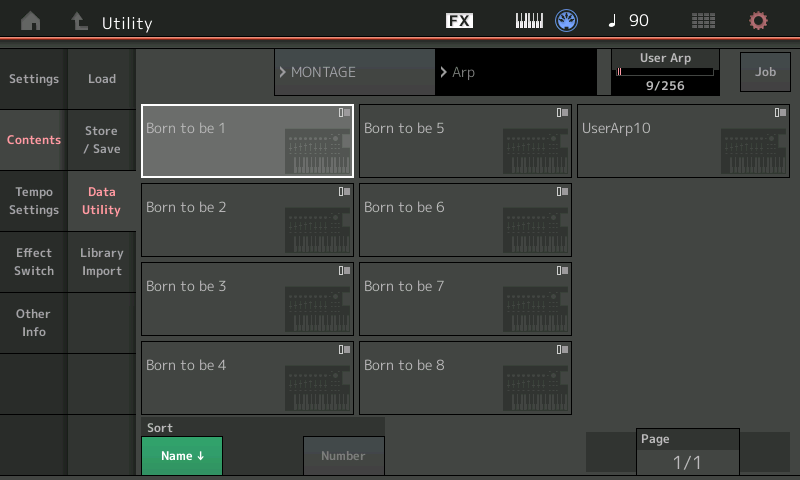Screen dimensions: 800x480
Task: Select the Born to be 5 arp
Action: 465,141
